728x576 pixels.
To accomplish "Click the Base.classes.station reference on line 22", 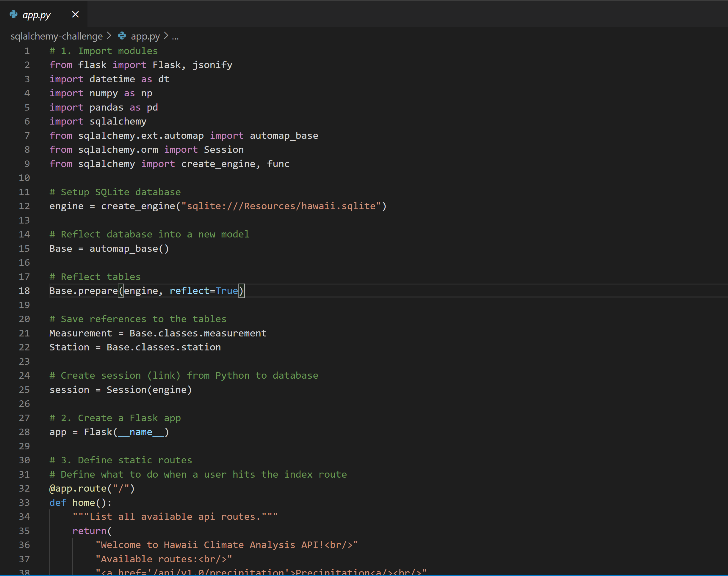I will (x=163, y=347).
